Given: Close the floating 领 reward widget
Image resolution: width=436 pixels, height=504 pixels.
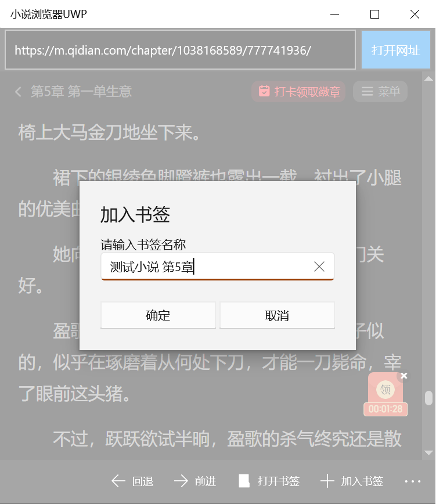Looking at the screenshot, I should [x=404, y=376].
